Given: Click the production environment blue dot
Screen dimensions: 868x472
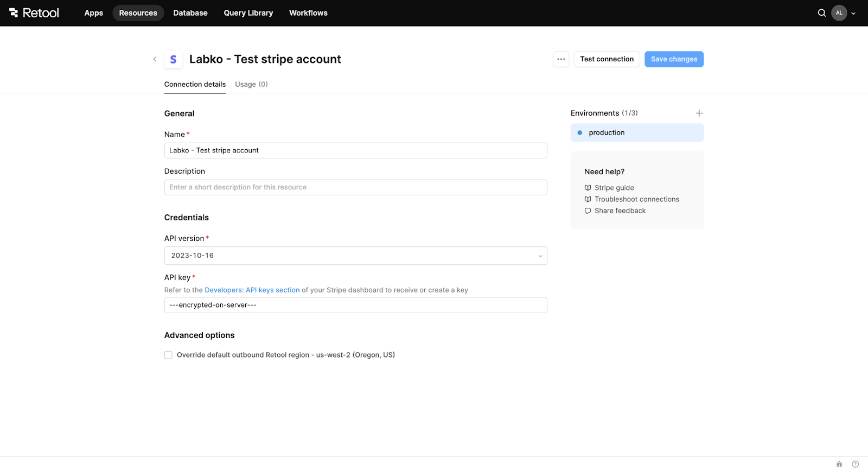Looking at the screenshot, I should coord(580,133).
